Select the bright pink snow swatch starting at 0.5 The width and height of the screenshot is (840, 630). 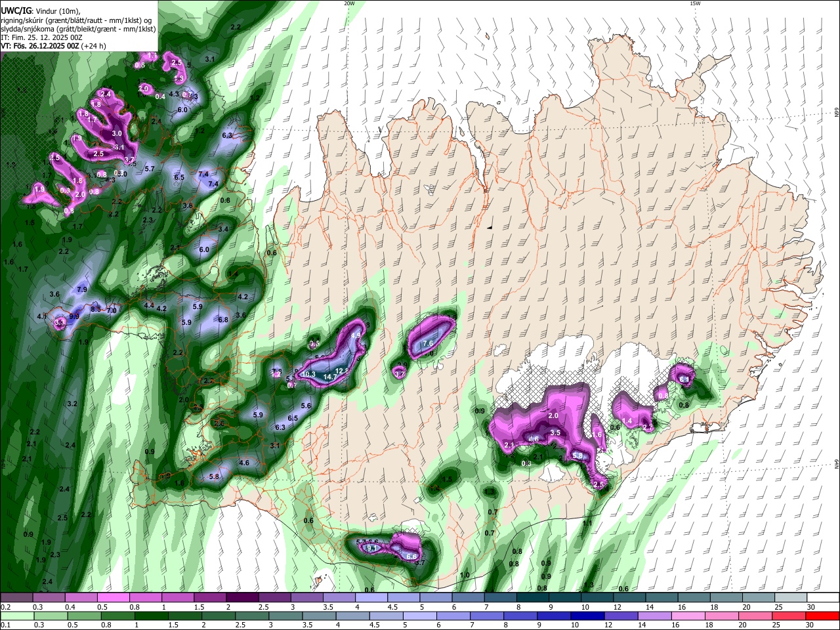(113, 598)
